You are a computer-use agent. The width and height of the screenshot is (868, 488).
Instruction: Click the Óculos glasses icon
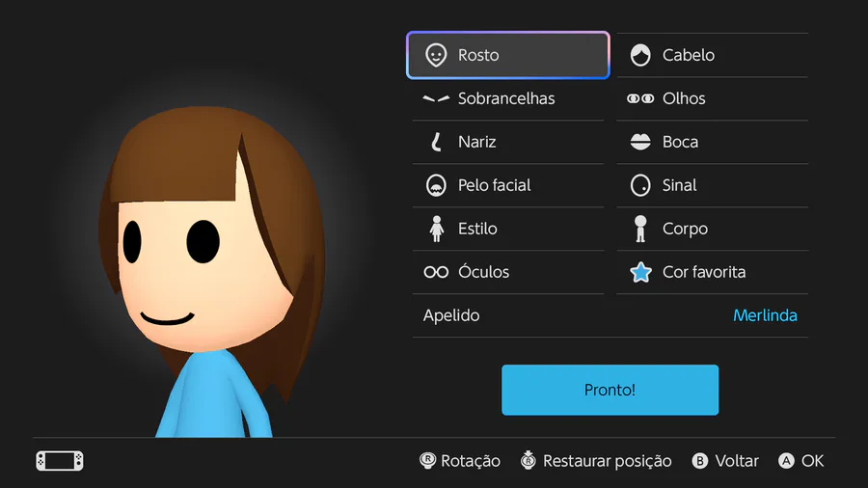[436, 272]
